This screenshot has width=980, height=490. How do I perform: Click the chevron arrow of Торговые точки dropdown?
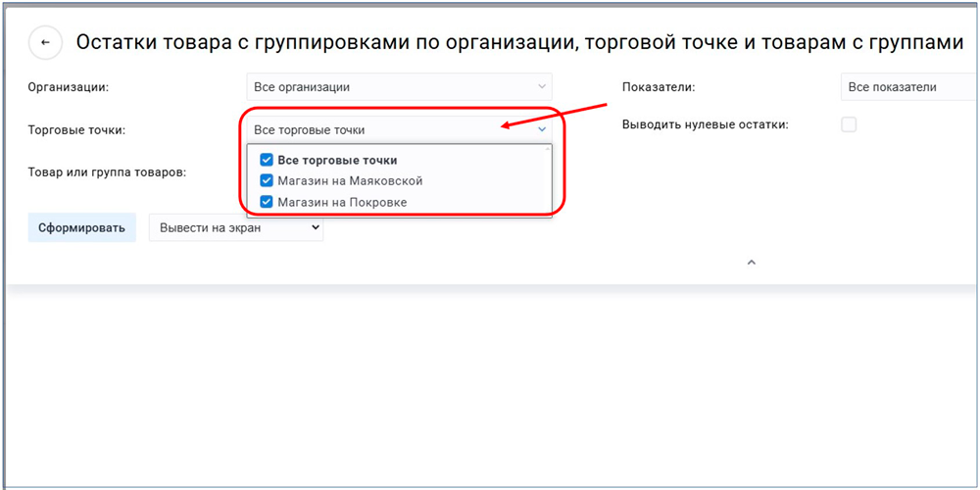[x=542, y=128]
